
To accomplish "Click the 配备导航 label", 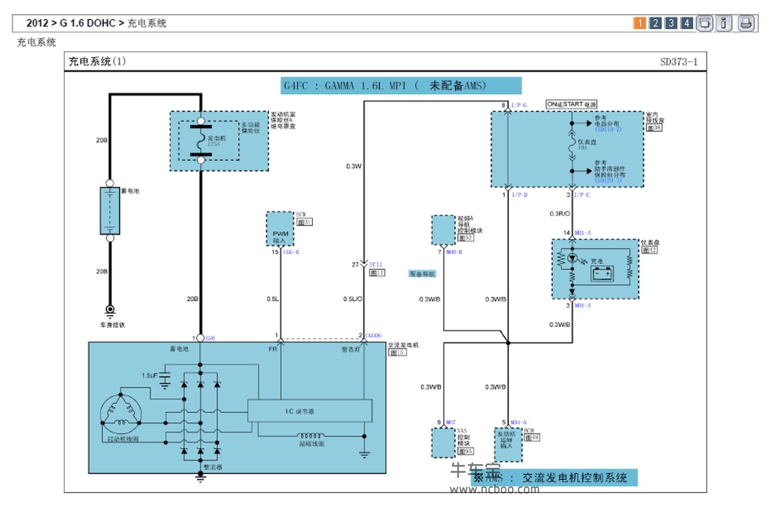I will [422, 274].
